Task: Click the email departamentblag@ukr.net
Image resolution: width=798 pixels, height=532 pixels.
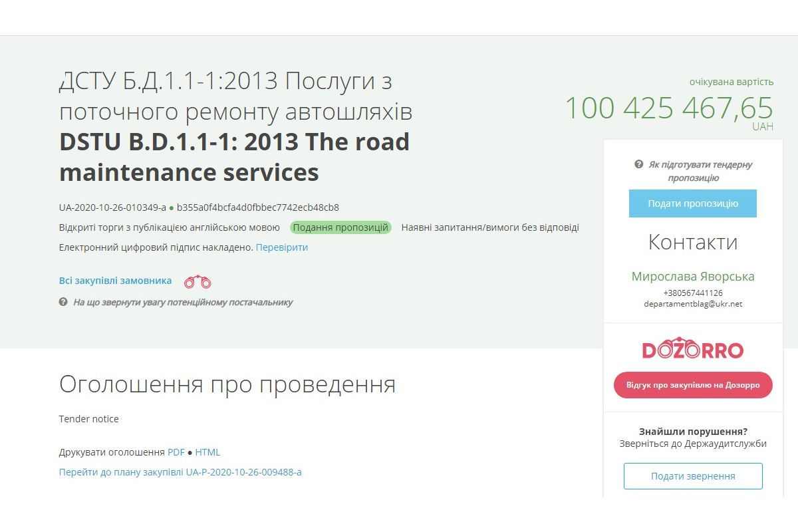Action: tap(693, 304)
